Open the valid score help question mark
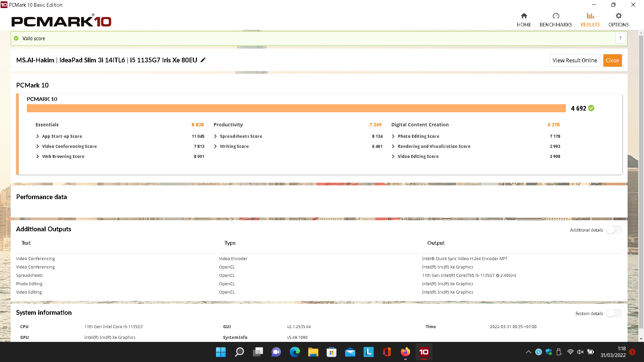Viewport: 644px width, 362px height. [621, 38]
